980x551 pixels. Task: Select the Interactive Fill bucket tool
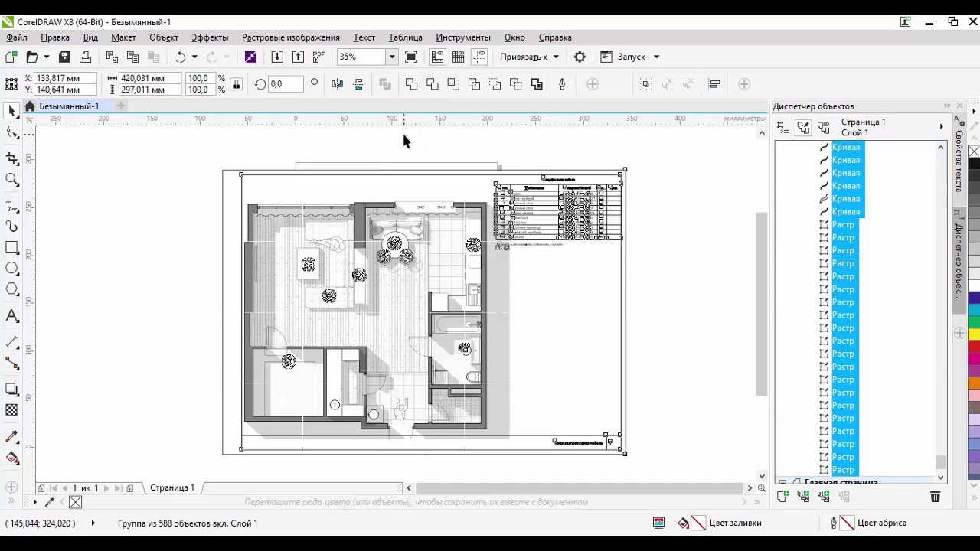[x=11, y=458]
